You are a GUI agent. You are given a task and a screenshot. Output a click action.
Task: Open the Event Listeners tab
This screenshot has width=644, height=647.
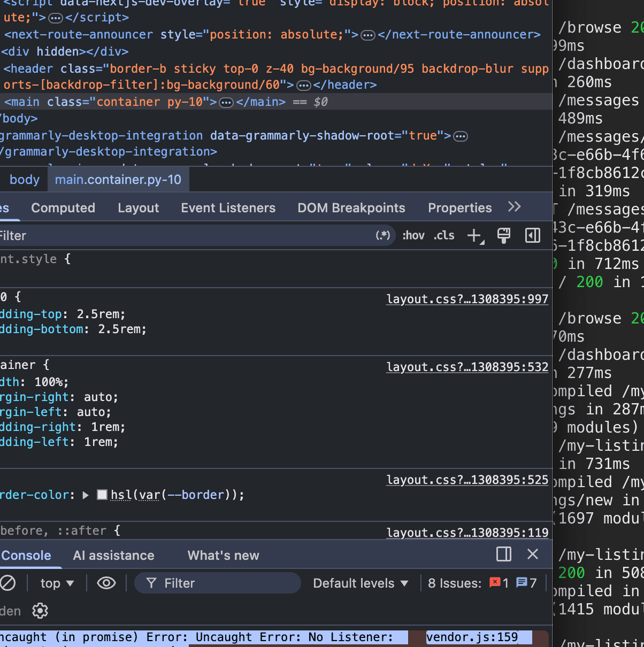228,208
